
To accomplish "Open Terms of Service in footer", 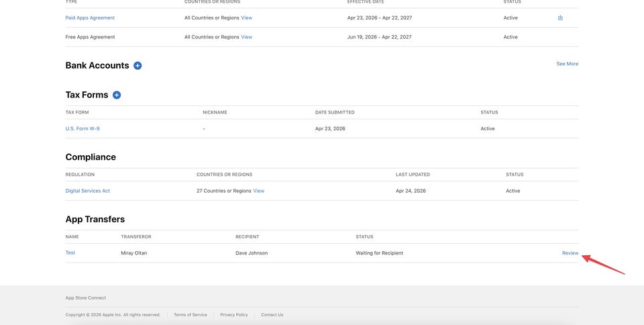I will [x=190, y=315].
